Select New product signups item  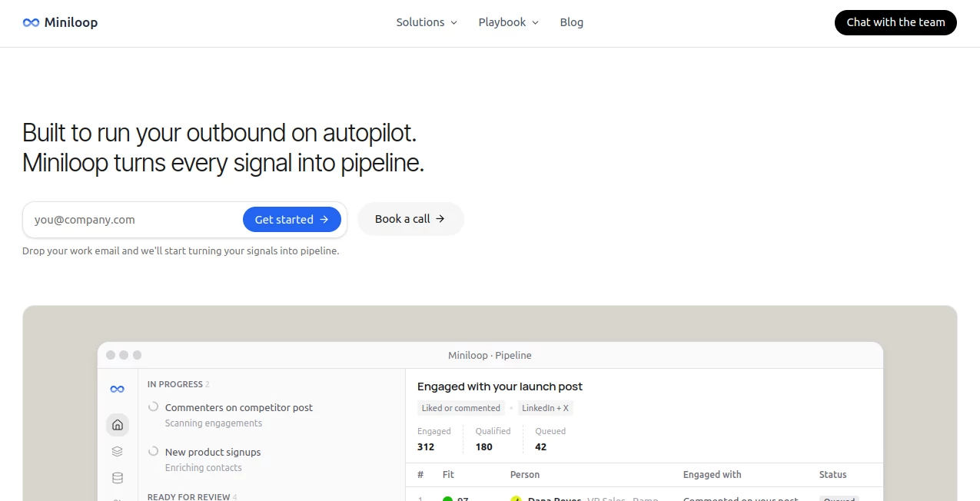click(213, 453)
